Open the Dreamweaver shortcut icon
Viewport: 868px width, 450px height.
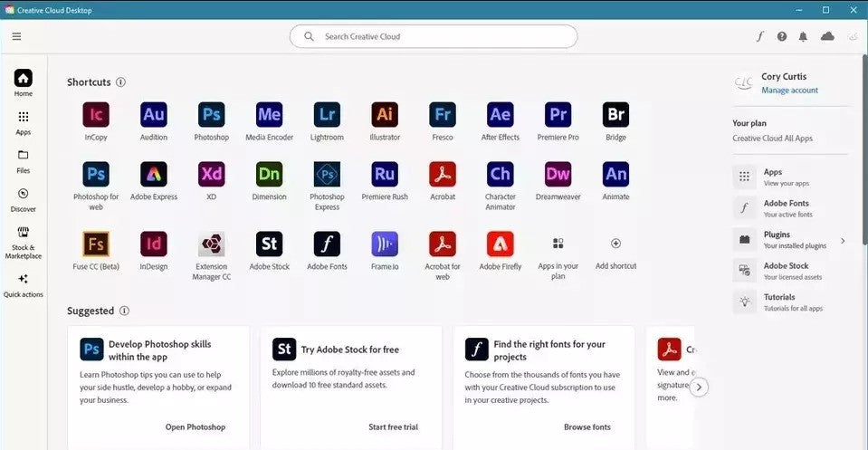pos(558,174)
